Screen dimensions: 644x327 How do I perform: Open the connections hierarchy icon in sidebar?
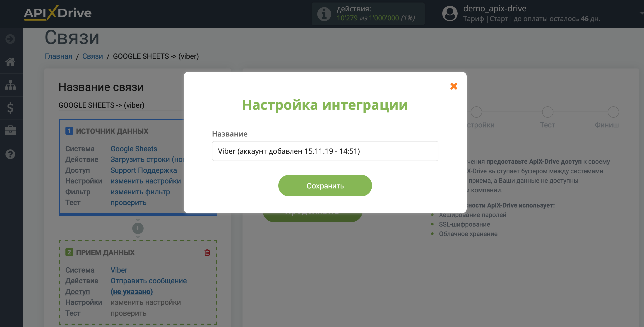pos(10,85)
